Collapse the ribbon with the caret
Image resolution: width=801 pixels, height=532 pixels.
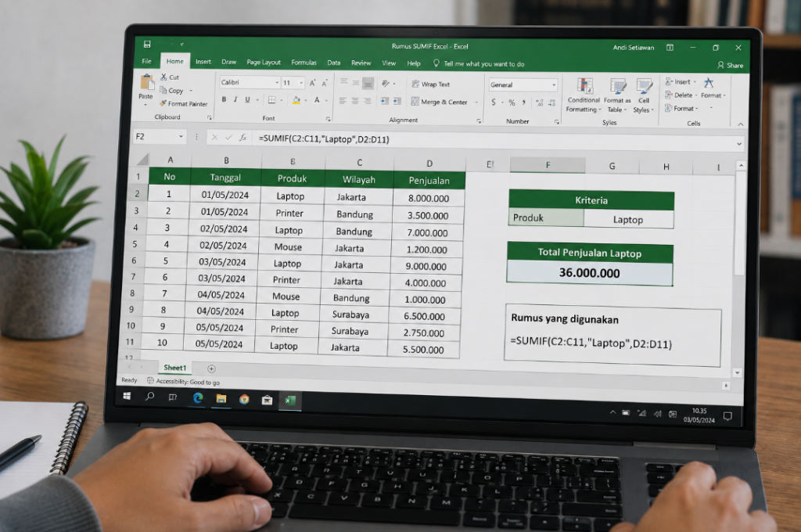[740, 124]
